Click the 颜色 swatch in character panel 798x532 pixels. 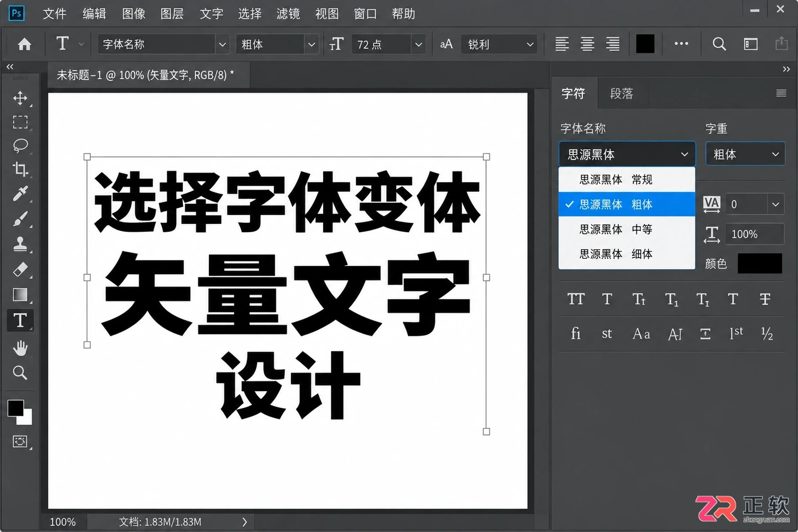760,263
